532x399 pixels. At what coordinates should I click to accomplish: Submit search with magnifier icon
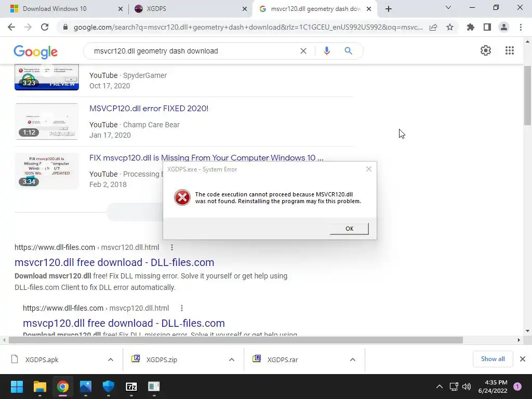[348, 51]
